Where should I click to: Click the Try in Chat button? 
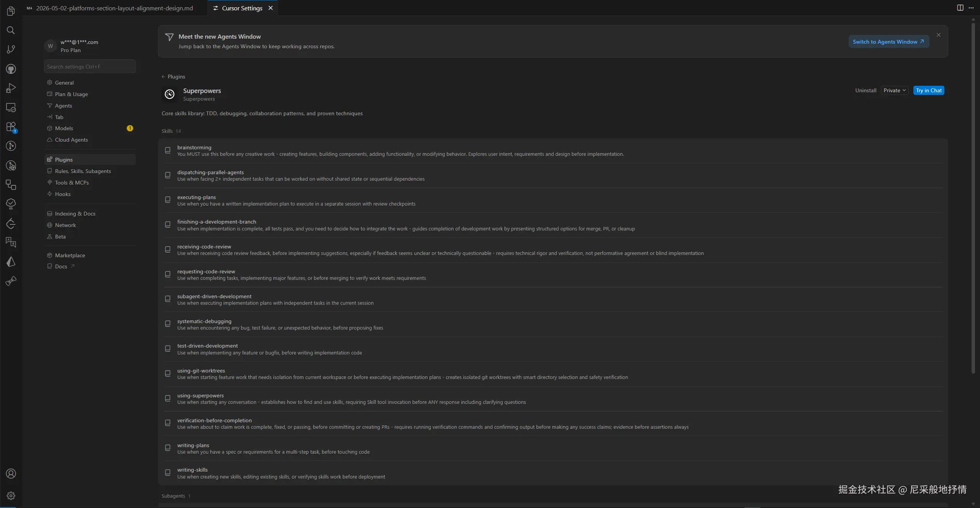(929, 90)
